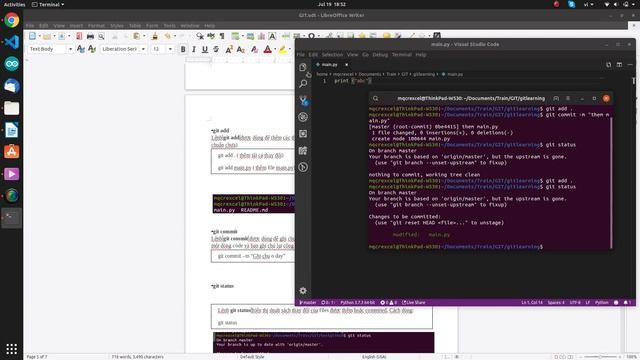The image size is (640, 360).
Task: Open Writer Tools menu
Action: 169,26
